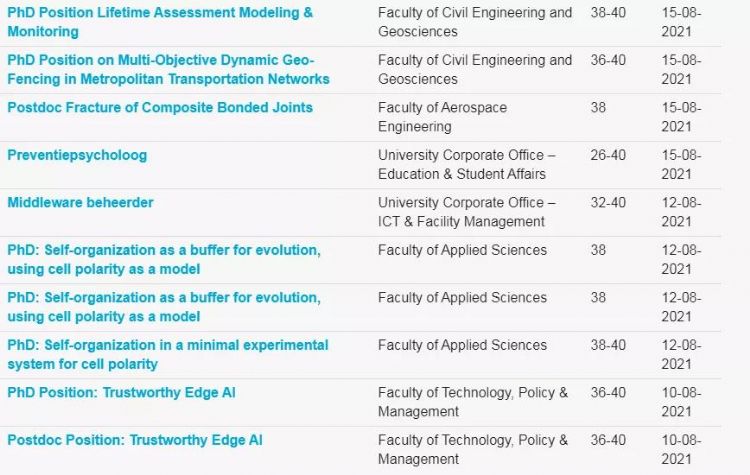Image resolution: width=750 pixels, height=475 pixels.
Task: Click the faculty cell of Postdoc Trustworthy Edge AI
Action: coord(473,450)
